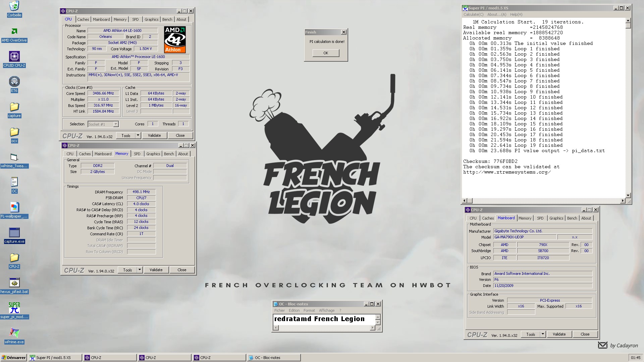This screenshot has width=644, height=362.
Task: Open the Tools dropdown arrow in the CPU tab window
Action: point(138,135)
